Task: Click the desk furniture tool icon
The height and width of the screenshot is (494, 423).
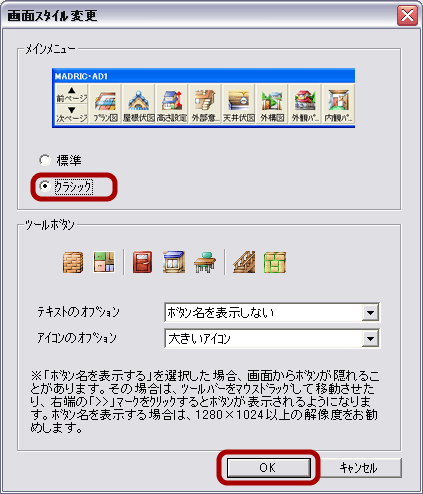Action: (x=205, y=262)
